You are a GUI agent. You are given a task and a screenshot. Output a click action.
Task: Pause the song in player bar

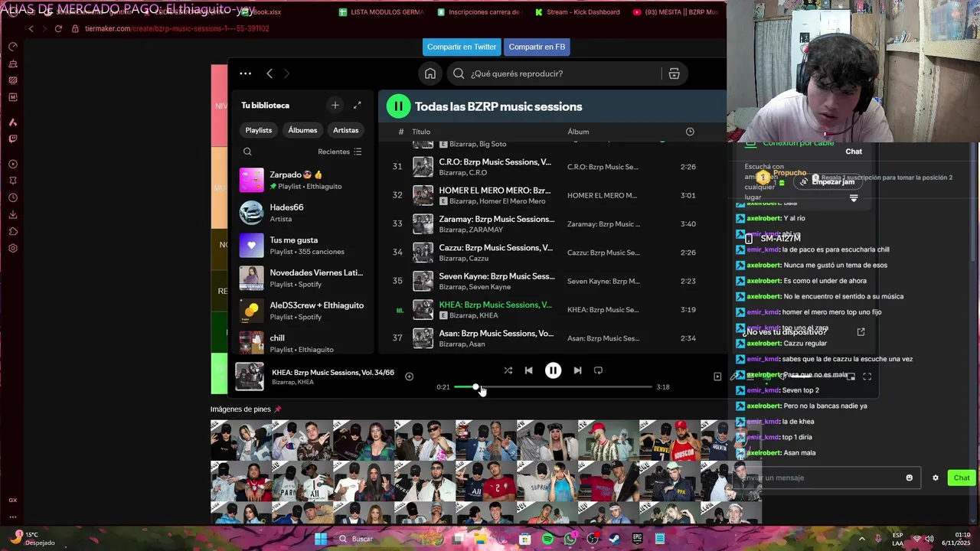pyautogui.click(x=553, y=370)
